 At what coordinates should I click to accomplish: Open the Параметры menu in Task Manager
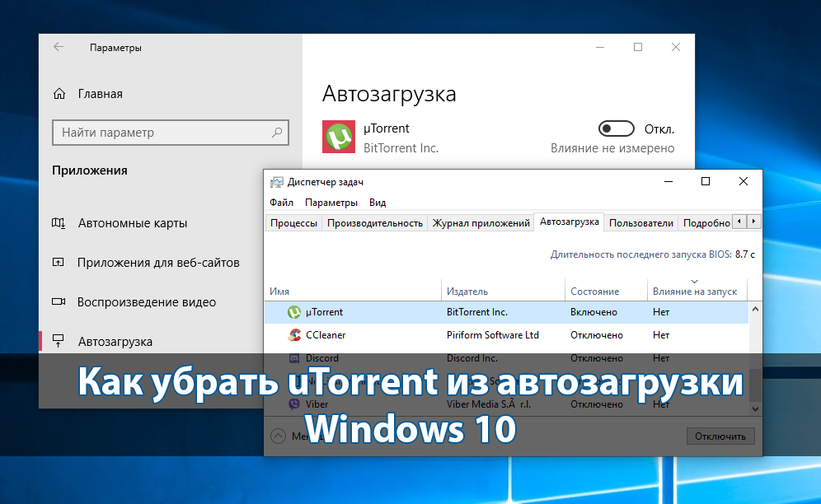click(x=331, y=203)
